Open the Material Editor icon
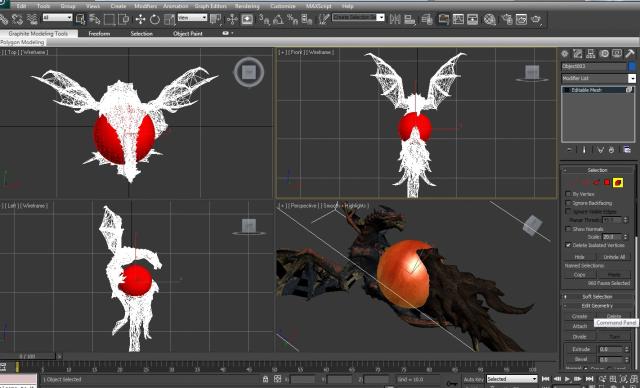 click(490, 19)
